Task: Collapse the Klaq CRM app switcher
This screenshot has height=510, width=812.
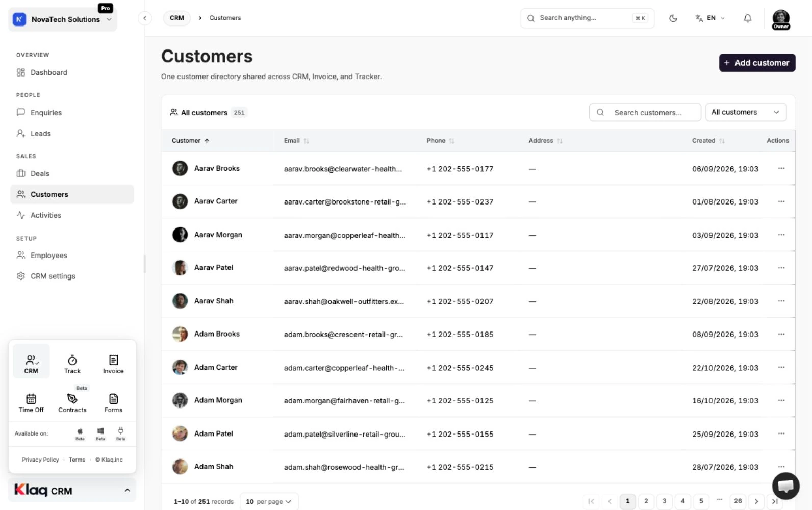Action: [x=72, y=491]
